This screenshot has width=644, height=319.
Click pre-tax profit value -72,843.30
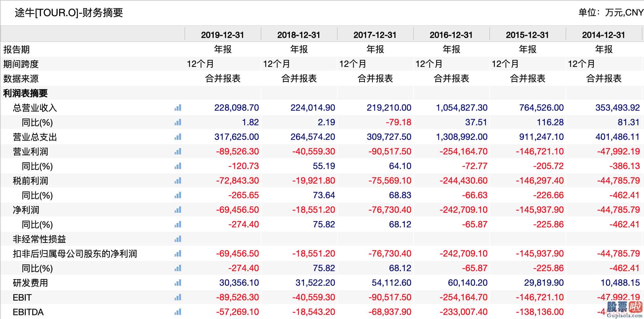238,181
